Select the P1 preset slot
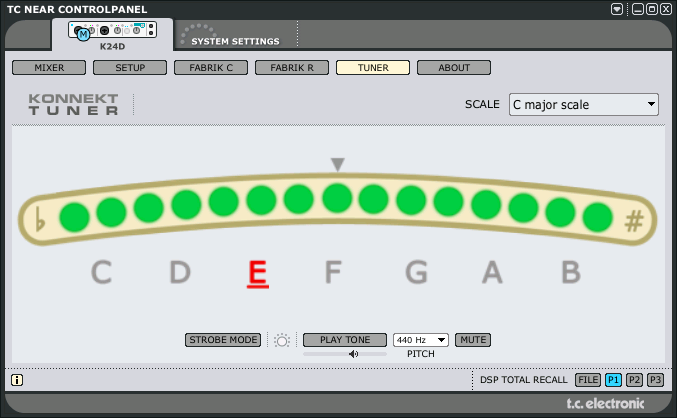Image resolution: width=677 pixels, height=418 pixels. point(613,380)
